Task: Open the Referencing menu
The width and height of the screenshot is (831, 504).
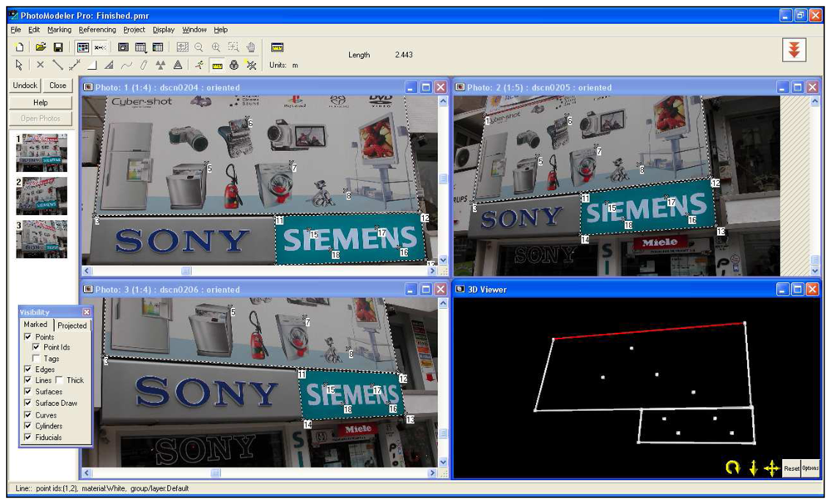Action: point(97,30)
